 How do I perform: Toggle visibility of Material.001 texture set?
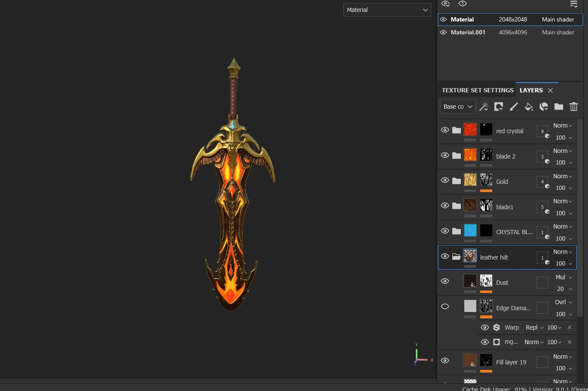point(443,32)
